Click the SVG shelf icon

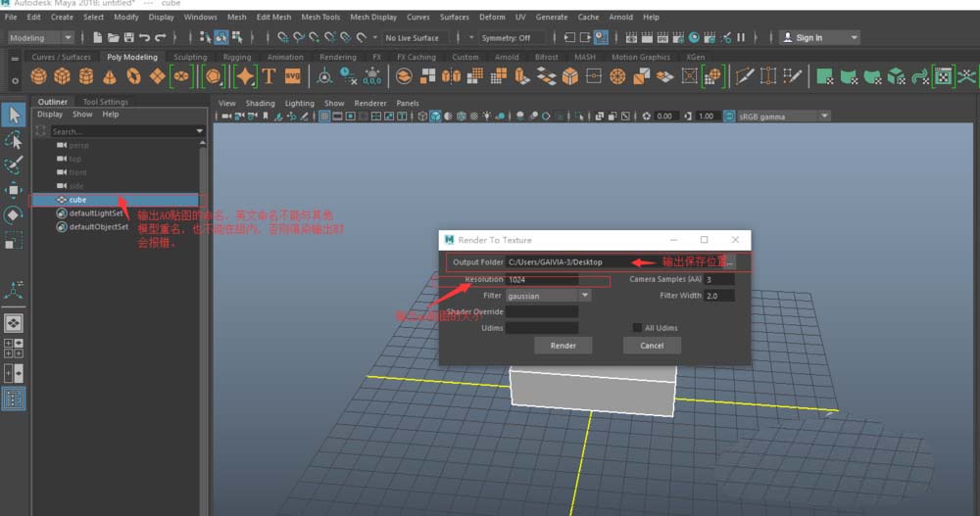coord(292,77)
